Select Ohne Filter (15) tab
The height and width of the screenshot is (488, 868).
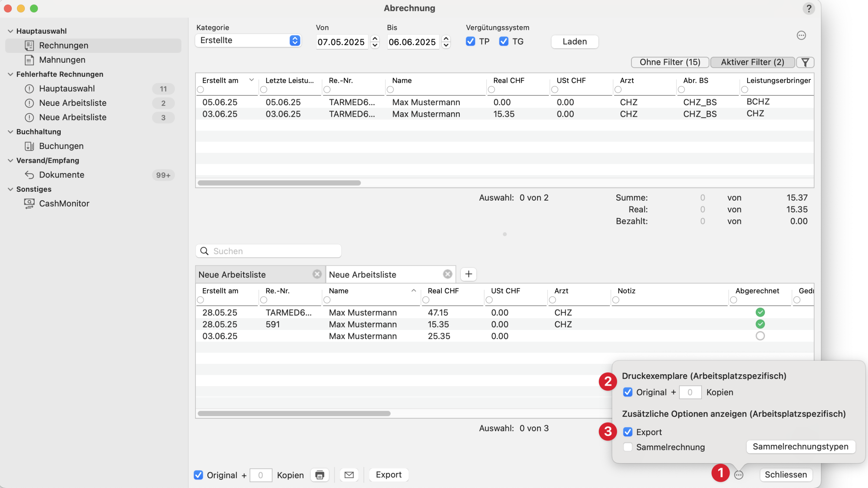670,62
